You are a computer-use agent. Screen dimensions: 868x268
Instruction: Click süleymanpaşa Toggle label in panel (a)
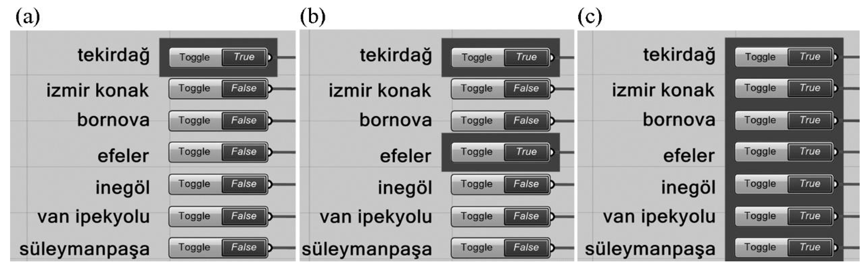tap(194, 248)
